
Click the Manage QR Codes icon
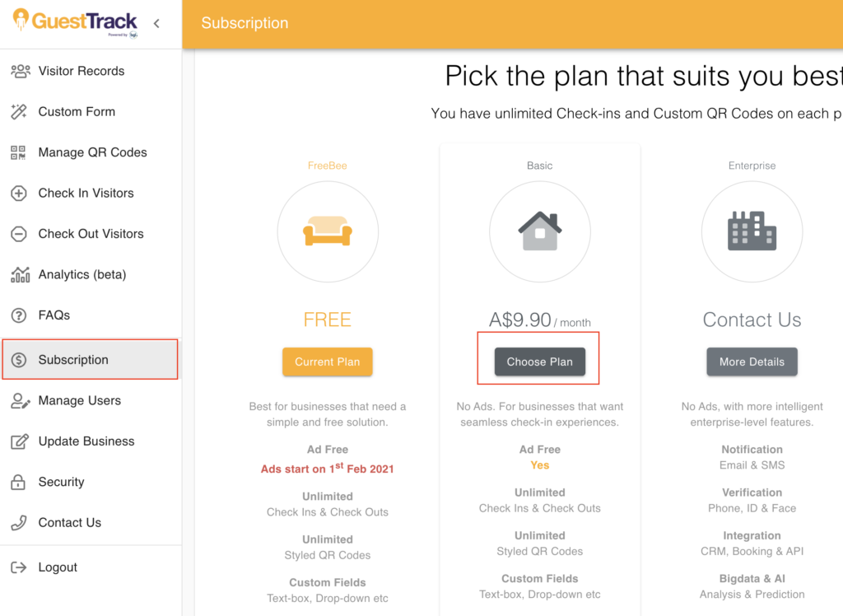pos(19,152)
